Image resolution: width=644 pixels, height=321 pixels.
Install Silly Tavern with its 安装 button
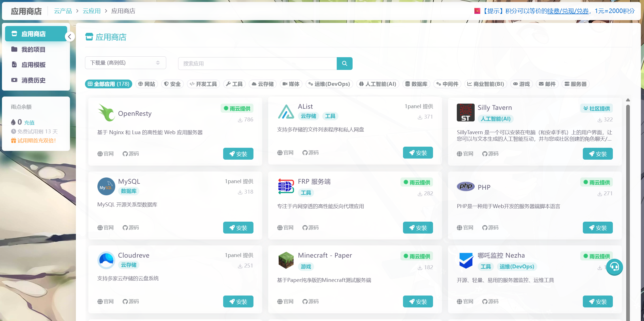pyautogui.click(x=598, y=154)
